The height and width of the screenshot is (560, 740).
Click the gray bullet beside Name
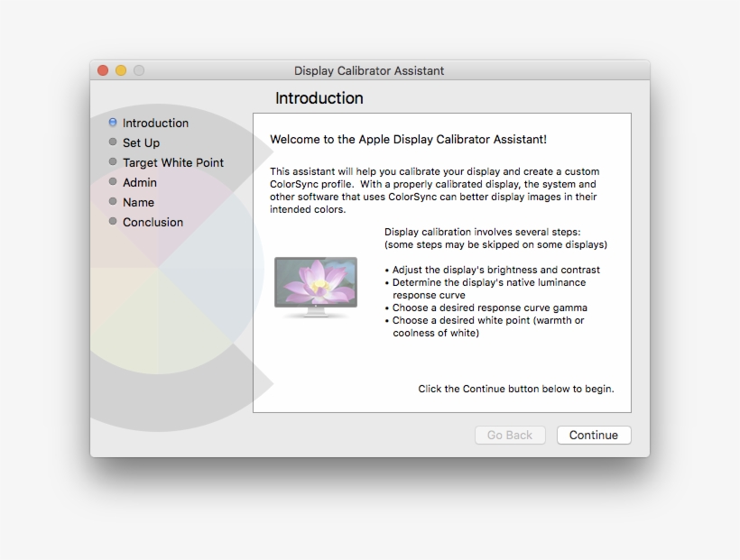tap(113, 201)
